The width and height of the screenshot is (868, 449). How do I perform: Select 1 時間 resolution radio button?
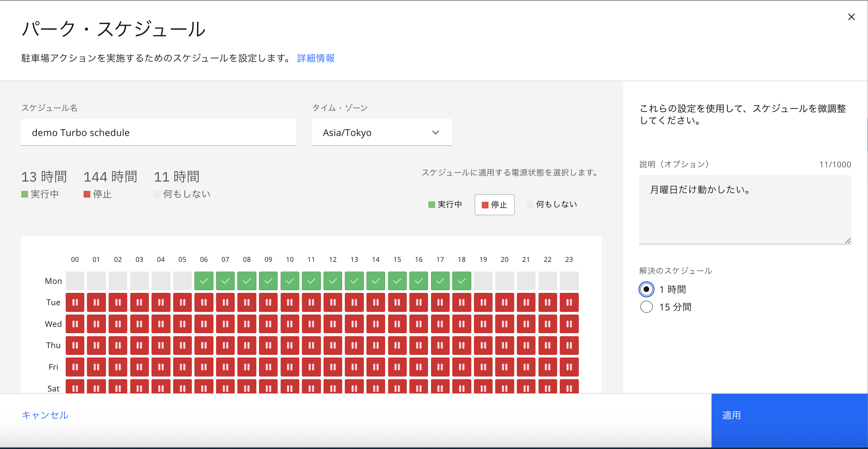(x=646, y=289)
